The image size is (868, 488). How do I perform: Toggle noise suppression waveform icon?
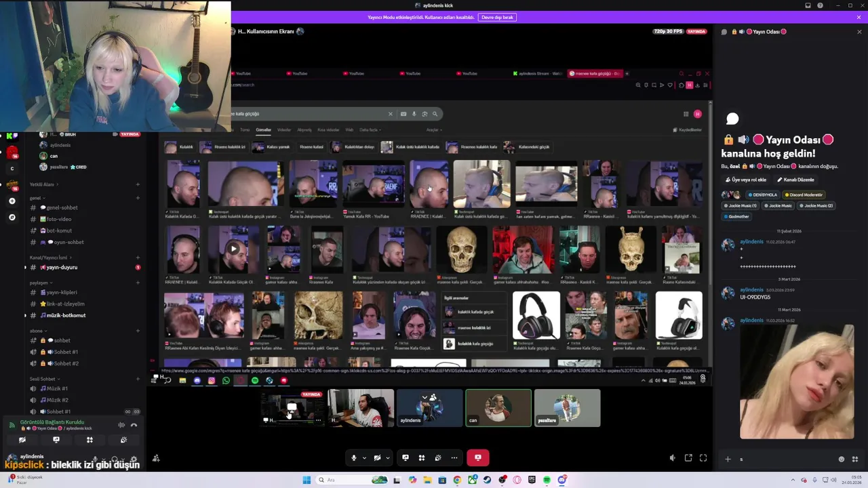coord(121,425)
